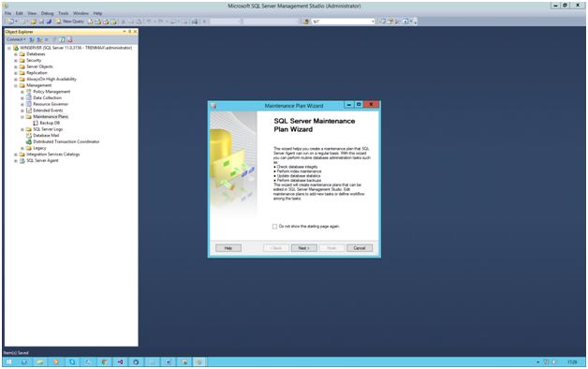The width and height of the screenshot is (588, 369).
Task: Click the system tray clock
Action: (572, 362)
